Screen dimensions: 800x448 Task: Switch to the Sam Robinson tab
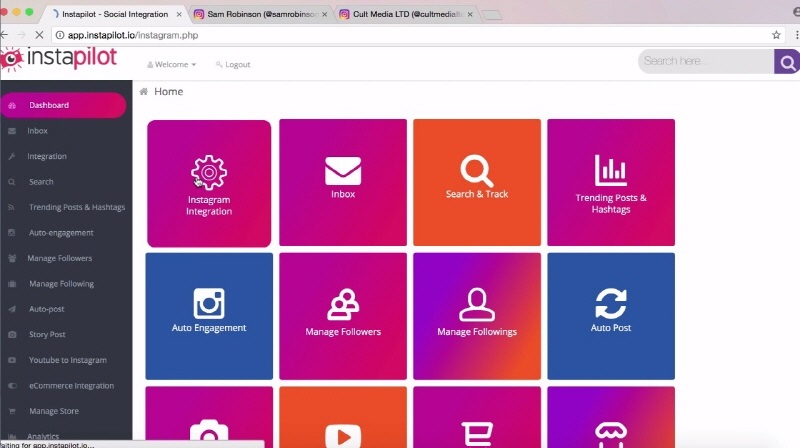coord(260,14)
